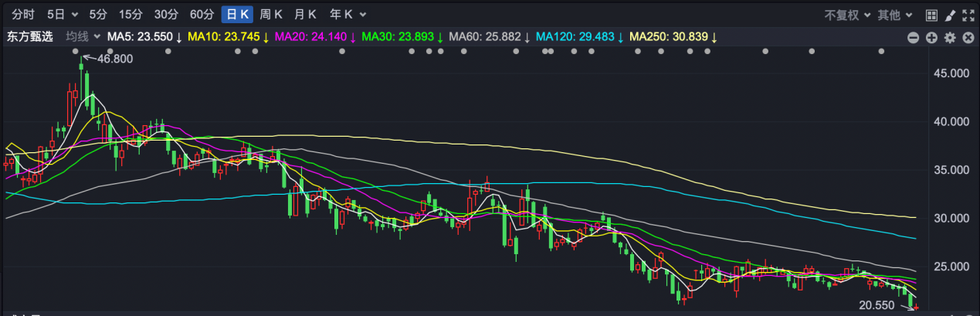Select the drawing brush tool
The image size is (980, 316).
[950, 15]
